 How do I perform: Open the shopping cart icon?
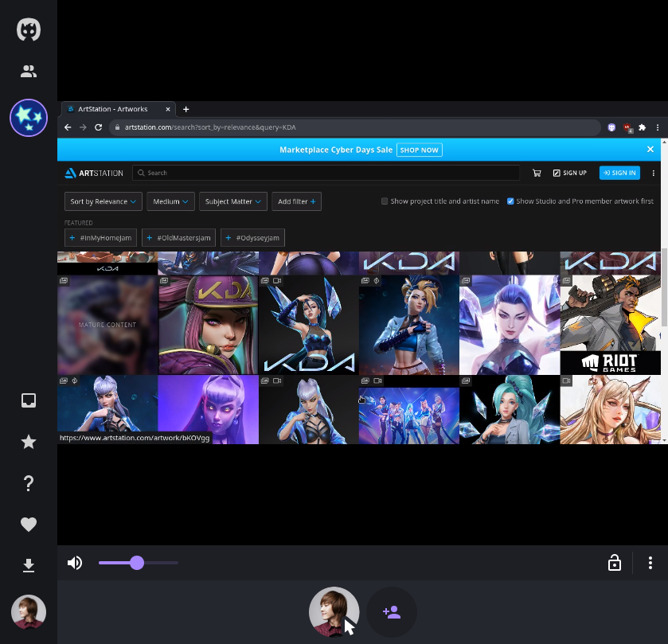pos(537,173)
